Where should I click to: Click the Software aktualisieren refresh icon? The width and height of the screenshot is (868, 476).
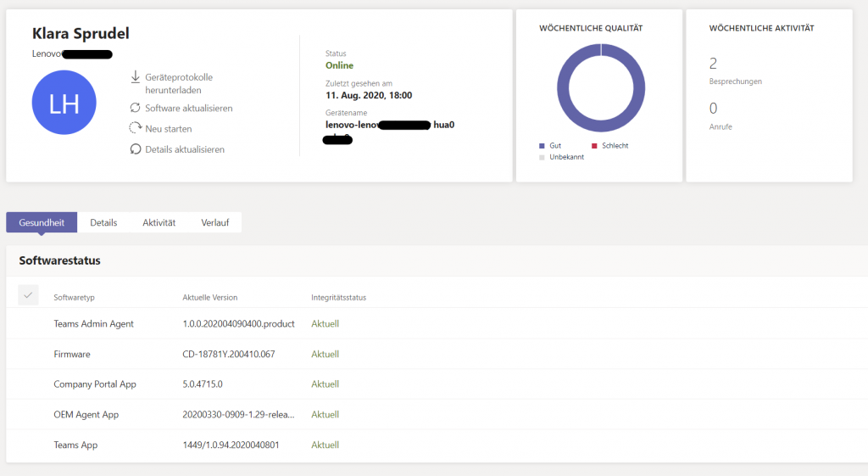coord(135,108)
